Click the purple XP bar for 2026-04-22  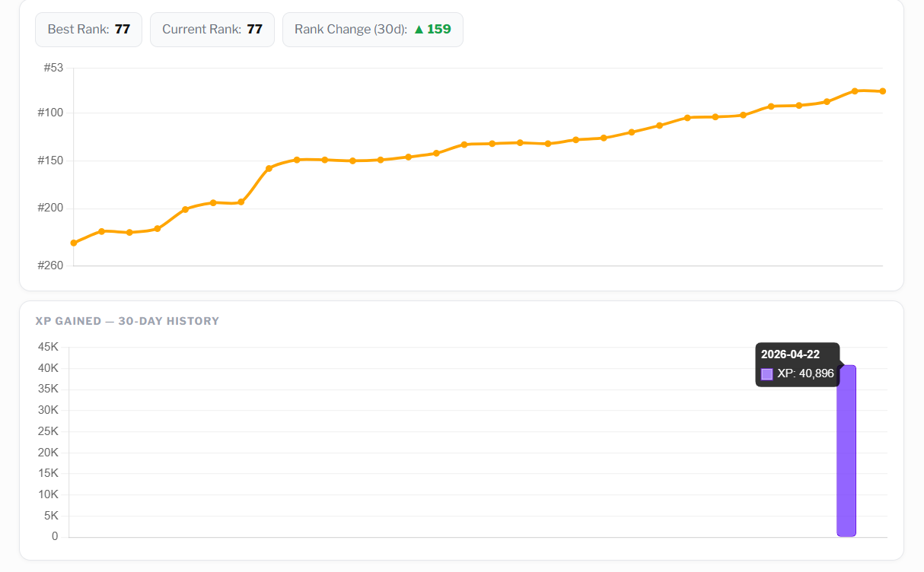846,456
